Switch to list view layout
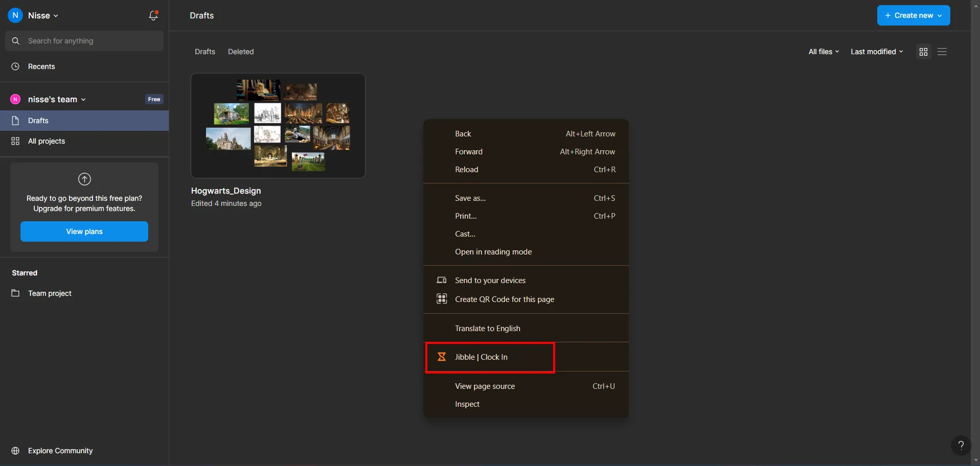This screenshot has width=980, height=466. tap(942, 52)
